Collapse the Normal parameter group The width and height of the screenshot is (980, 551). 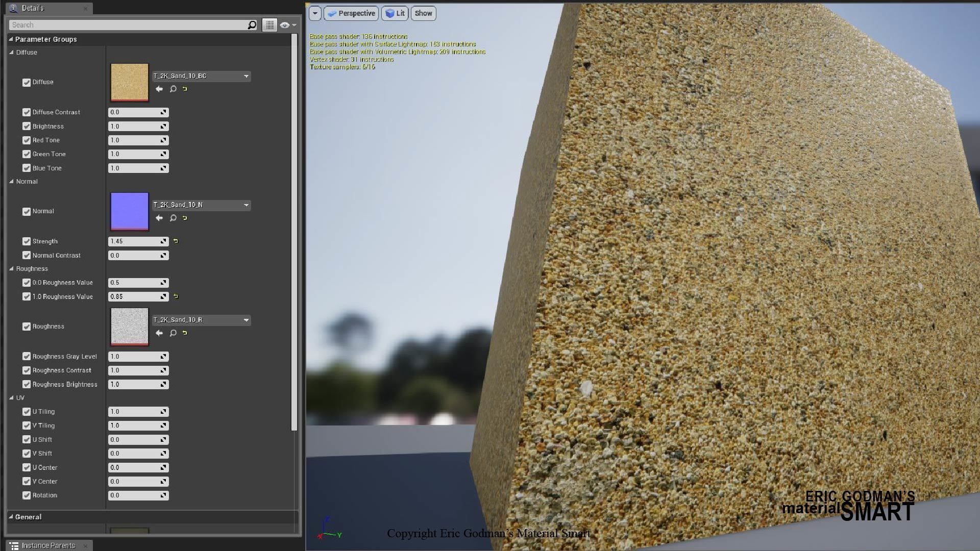(11, 181)
